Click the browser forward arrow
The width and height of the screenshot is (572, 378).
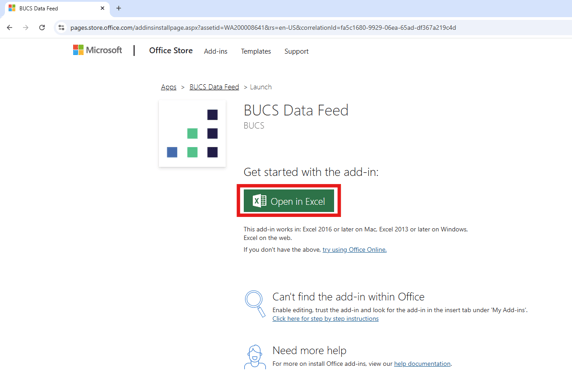[x=26, y=28]
